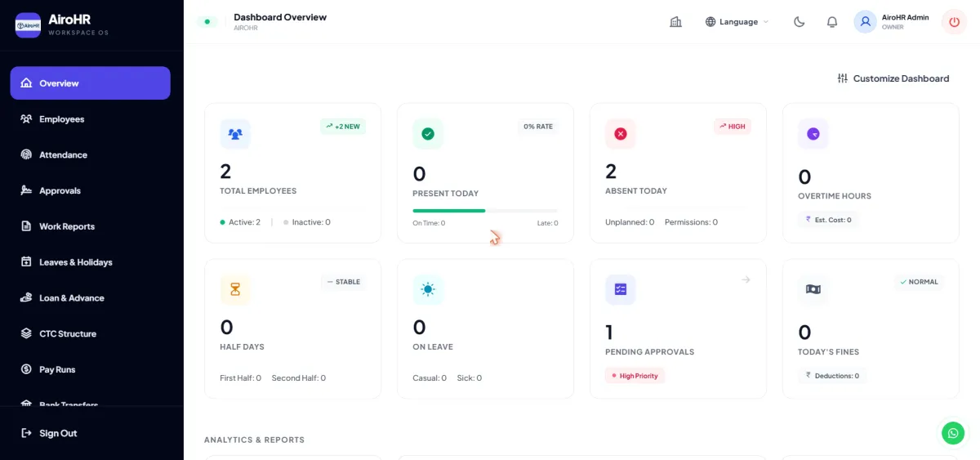Click the AiroHR Admin avatar
The image size is (980, 460).
point(866,22)
